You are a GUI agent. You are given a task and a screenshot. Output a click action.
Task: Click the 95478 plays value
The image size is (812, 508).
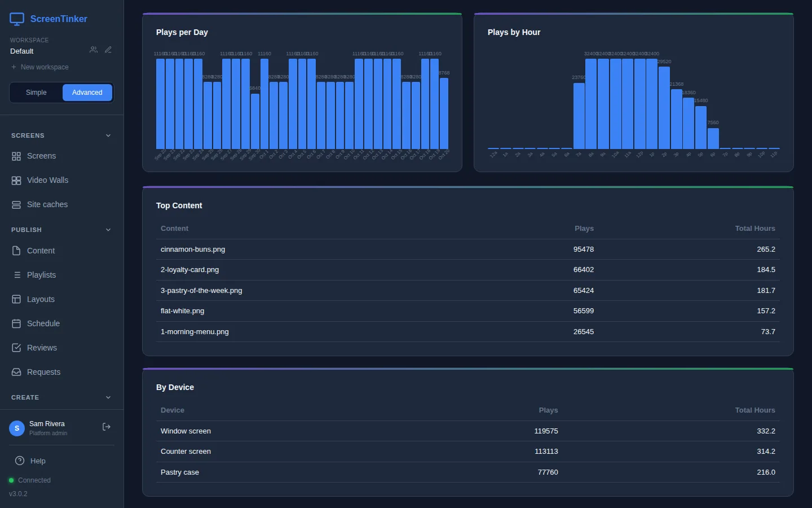point(584,249)
